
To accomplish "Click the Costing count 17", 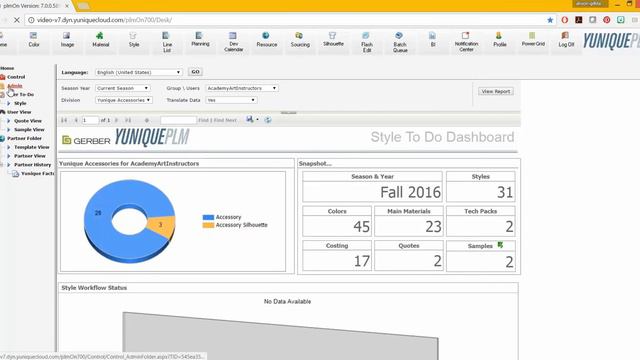I will [x=362, y=261].
